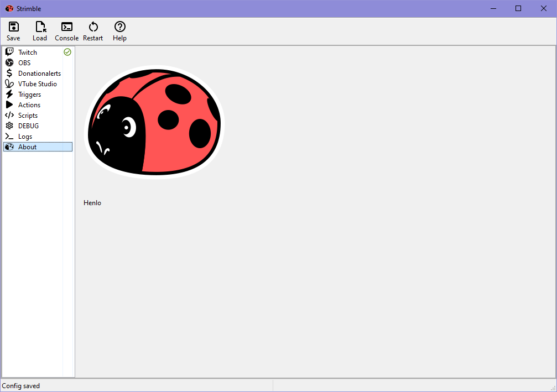The image size is (557, 392).
Task: Go to the Actions section
Action: (29, 105)
